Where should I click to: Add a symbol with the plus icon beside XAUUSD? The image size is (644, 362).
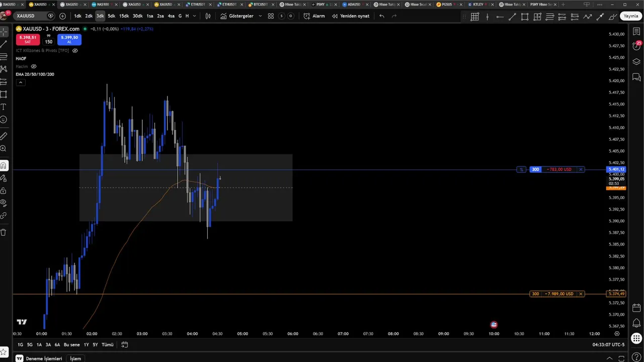coord(62,16)
